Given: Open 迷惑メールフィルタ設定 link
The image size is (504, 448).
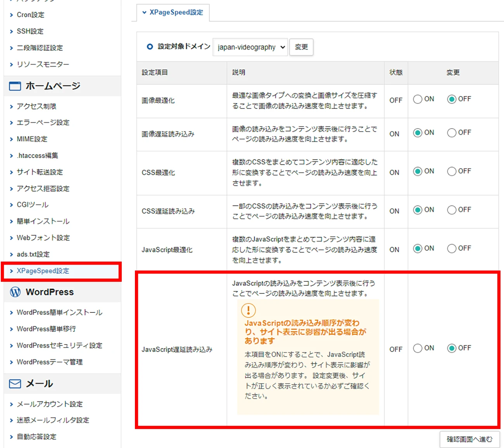Looking at the screenshot, I should click(53, 420).
